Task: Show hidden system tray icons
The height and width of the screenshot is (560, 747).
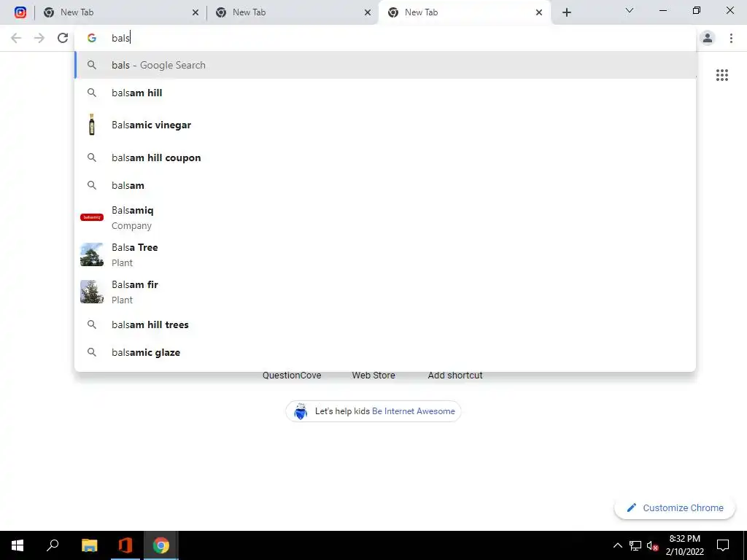Action: [x=617, y=545]
